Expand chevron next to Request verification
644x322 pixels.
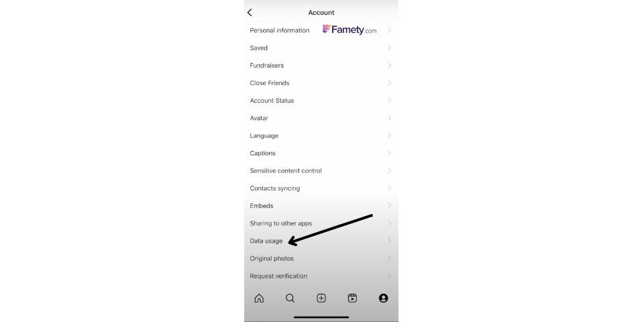point(389,276)
